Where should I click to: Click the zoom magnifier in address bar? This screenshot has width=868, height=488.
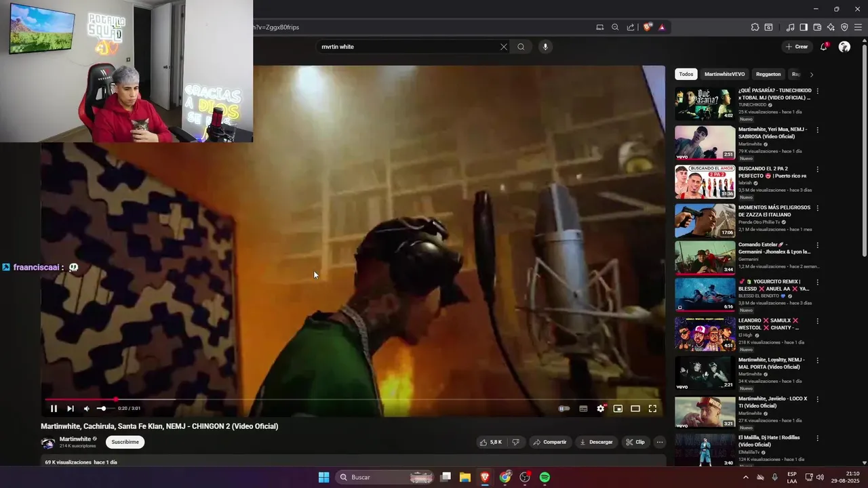tap(615, 27)
